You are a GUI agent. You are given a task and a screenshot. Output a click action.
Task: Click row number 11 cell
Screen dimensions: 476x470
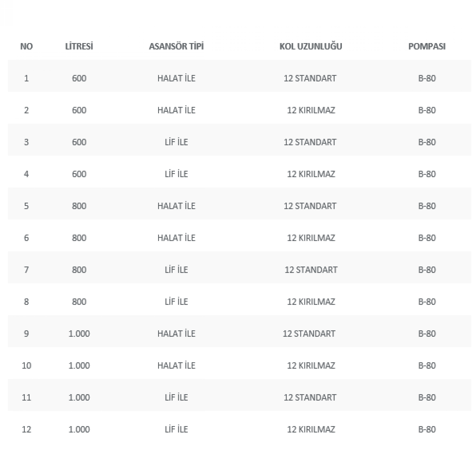tap(26, 397)
